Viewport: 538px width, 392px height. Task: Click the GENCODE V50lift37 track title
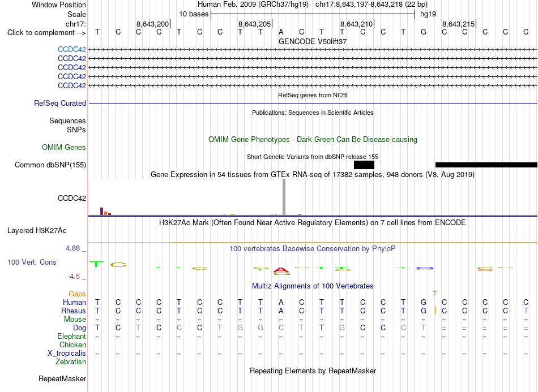click(313, 41)
